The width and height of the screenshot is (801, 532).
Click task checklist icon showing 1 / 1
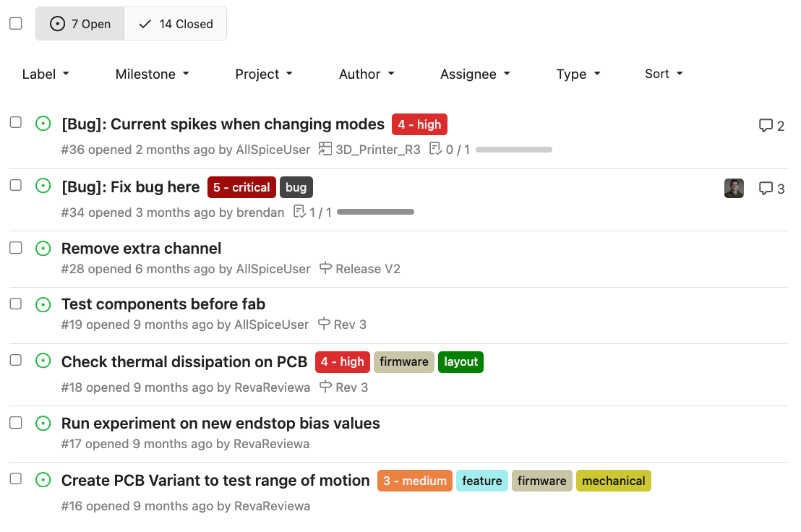click(x=299, y=211)
